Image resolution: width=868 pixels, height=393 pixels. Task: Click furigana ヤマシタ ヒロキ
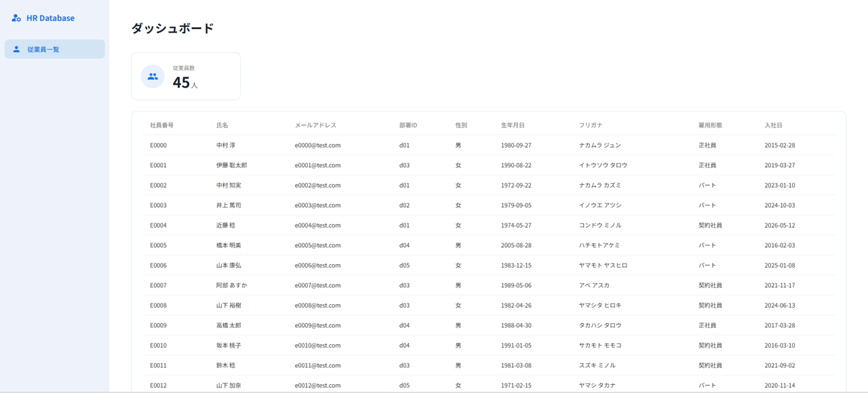coord(600,306)
